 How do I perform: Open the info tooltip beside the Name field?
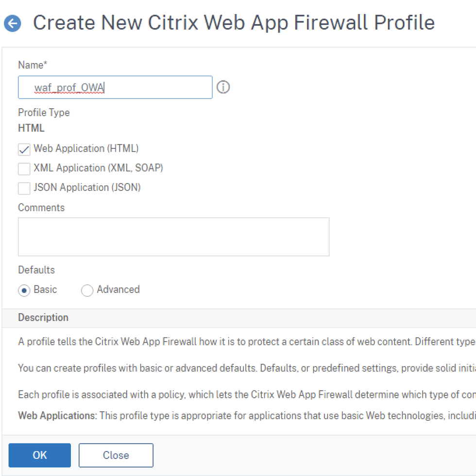[223, 87]
